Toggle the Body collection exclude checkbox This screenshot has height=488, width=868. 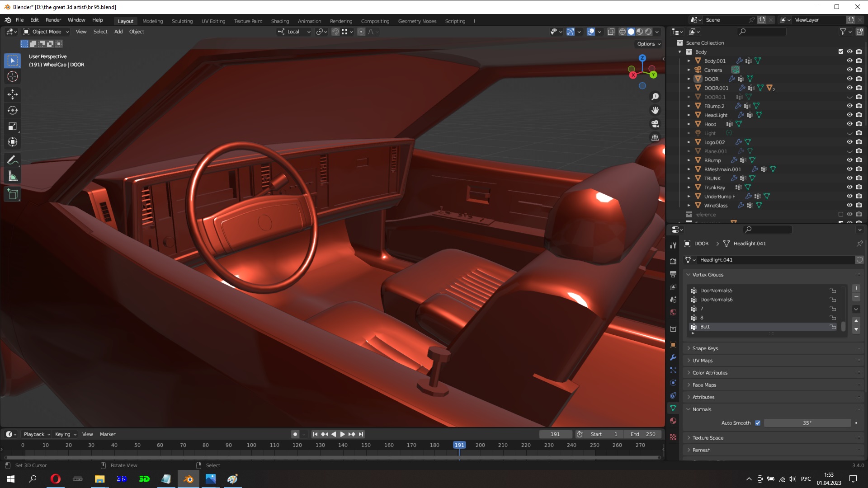coord(841,52)
